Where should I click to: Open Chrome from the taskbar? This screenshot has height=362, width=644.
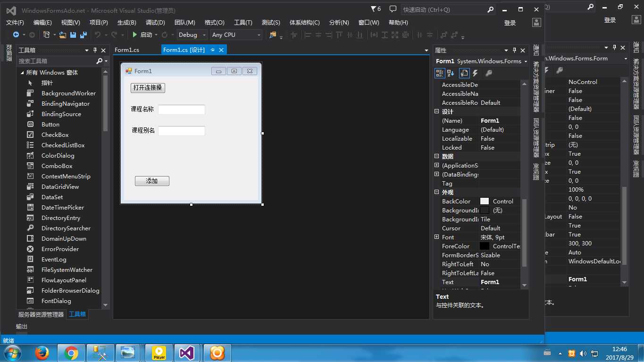pyautogui.click(x=71, y=353)
